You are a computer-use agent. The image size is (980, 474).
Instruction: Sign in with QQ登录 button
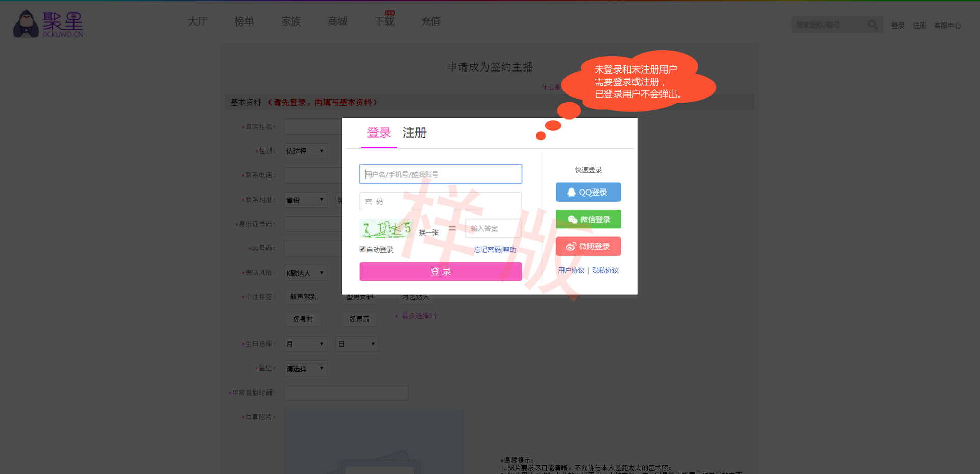click(x=588, y=192)
